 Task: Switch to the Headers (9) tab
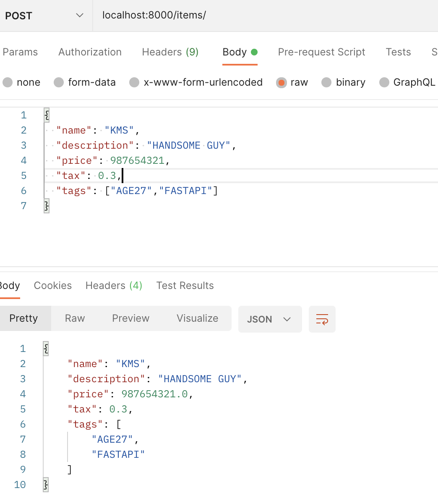[170, 52]
